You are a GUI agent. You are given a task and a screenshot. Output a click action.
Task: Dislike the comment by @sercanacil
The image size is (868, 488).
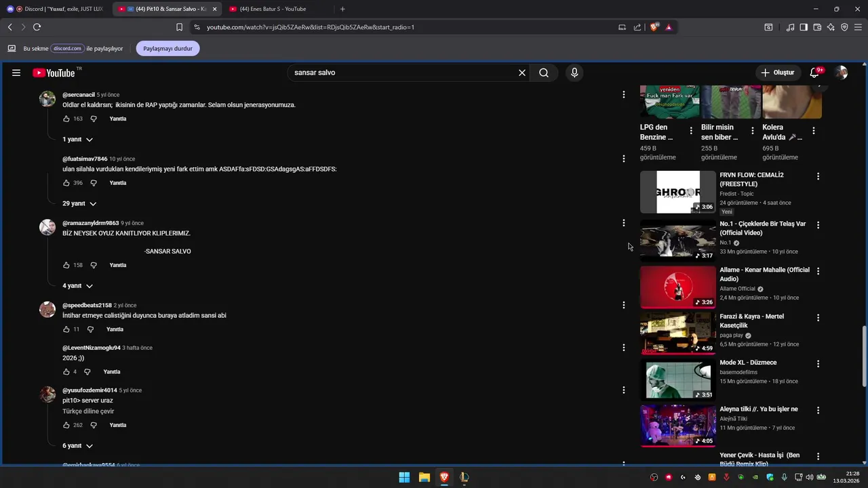click(94, 119)
